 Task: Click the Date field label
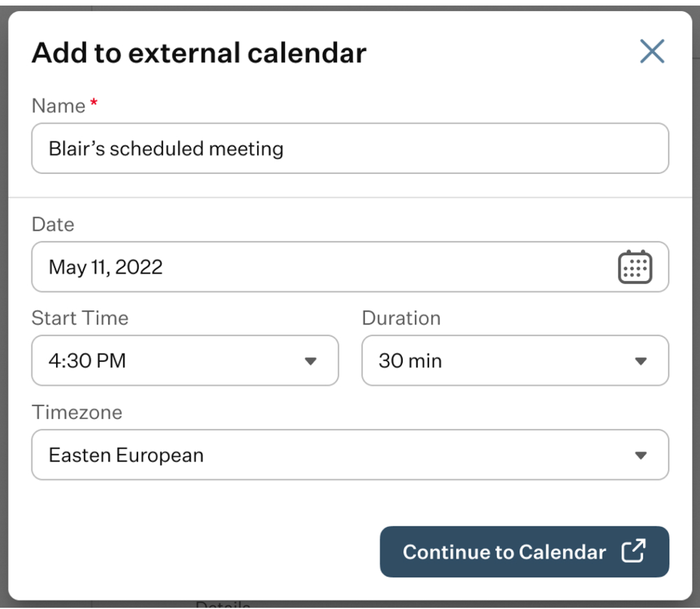click(x=53, y=225)
